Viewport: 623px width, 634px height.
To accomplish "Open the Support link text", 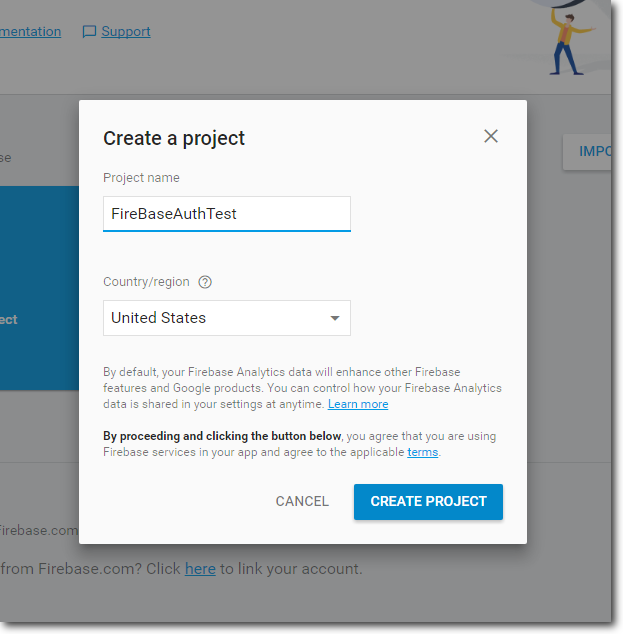I will pyautogui.click(x=126, y=32).
